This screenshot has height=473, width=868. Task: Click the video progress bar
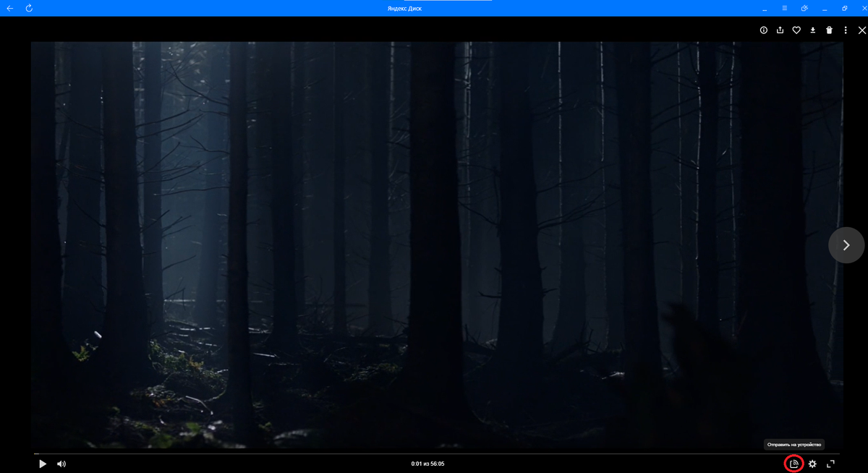438,454
